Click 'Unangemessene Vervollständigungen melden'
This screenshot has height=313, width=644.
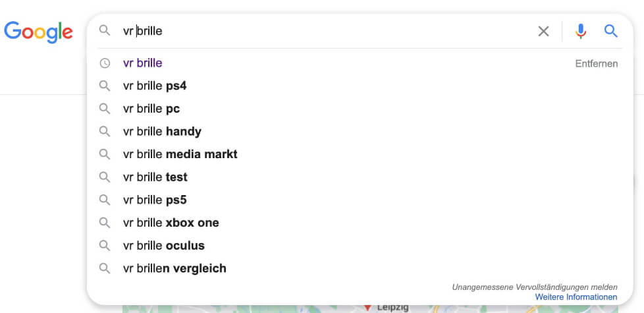coord(535,287)
